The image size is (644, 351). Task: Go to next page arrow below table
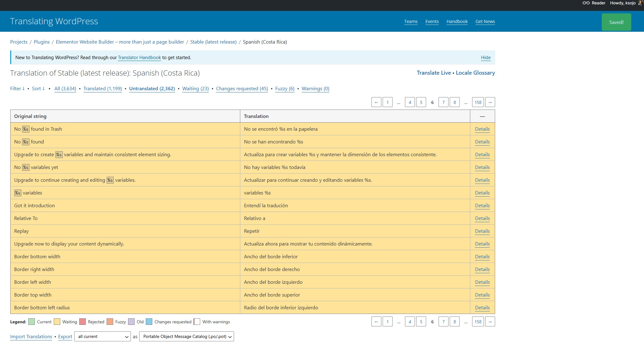[x=490, y=322]
